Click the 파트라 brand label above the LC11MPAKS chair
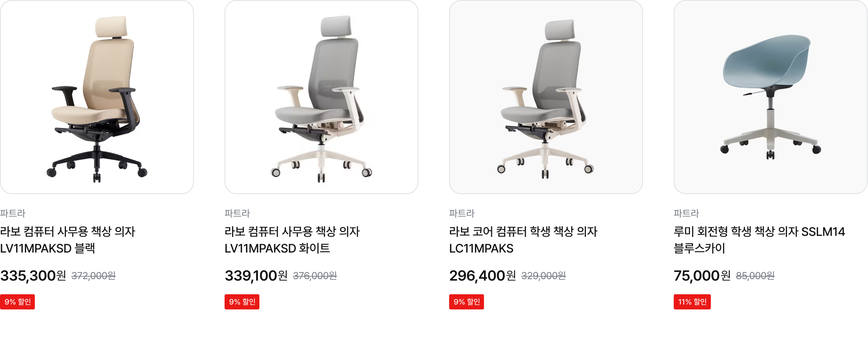The height and width of the screenshot is (339, 868). pyautogui.click(x=462, y=213)
